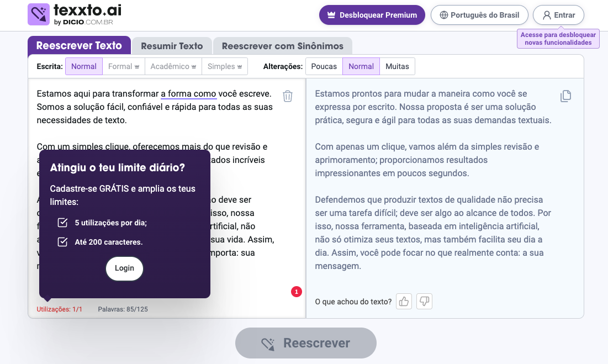
Task: Open Português do Brasil language selector
Action: coord(479,15)
